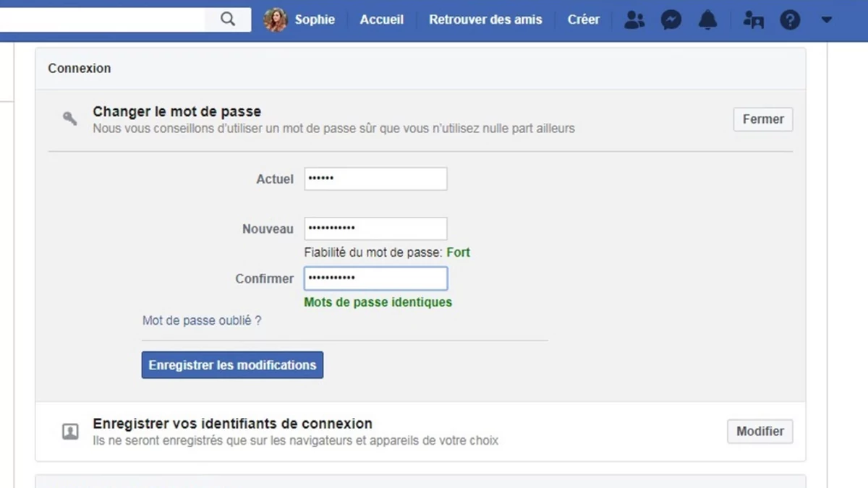Viewport: 868px width, 488px height.
Task: Select Créer in the navigation bar
Action: click(584, 20)
